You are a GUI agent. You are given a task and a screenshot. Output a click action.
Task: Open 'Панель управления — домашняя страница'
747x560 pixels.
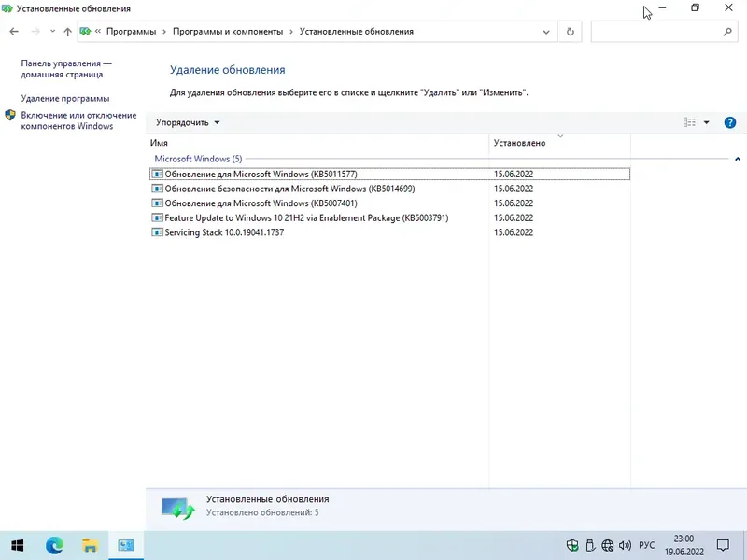point(66,69)
